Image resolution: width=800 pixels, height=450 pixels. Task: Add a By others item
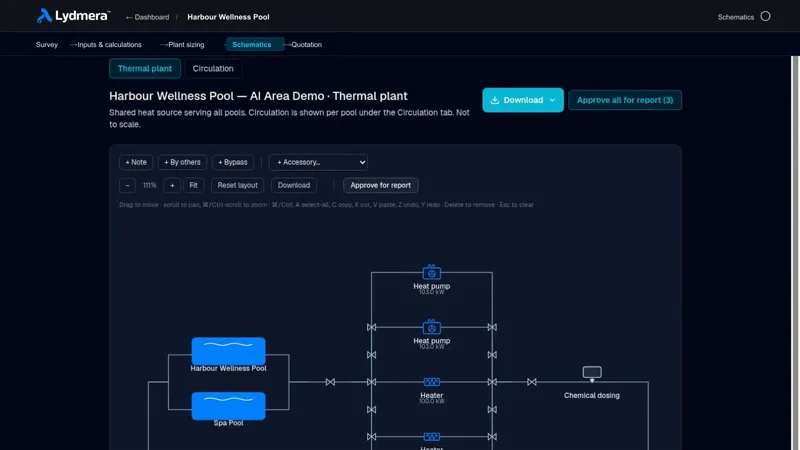(182, 162)
